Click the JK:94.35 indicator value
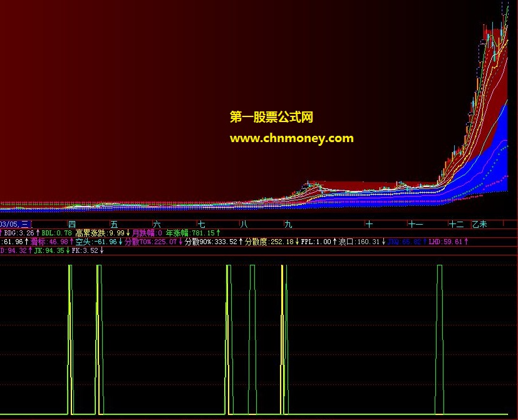Viewport: 518px width, 420px height. click(49, 250)
